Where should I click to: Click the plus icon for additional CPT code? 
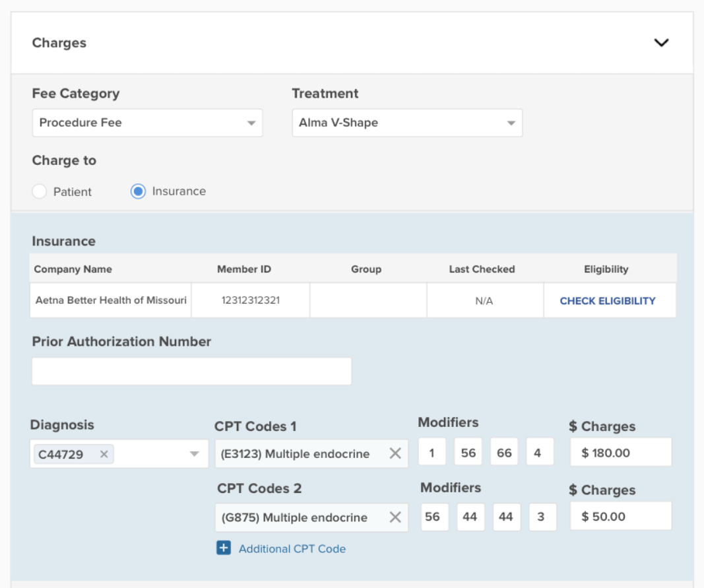(x=224, y=548)
